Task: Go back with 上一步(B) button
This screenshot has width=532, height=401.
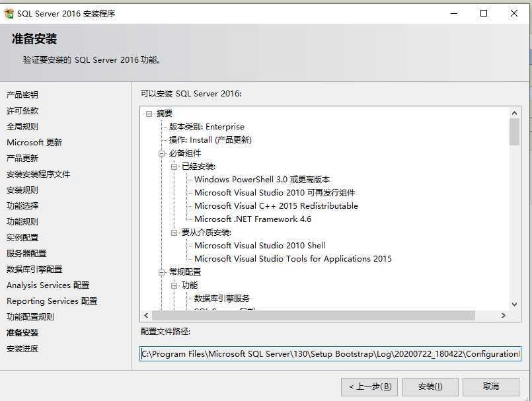Action: pyautogui.click(x=369, y=386)
